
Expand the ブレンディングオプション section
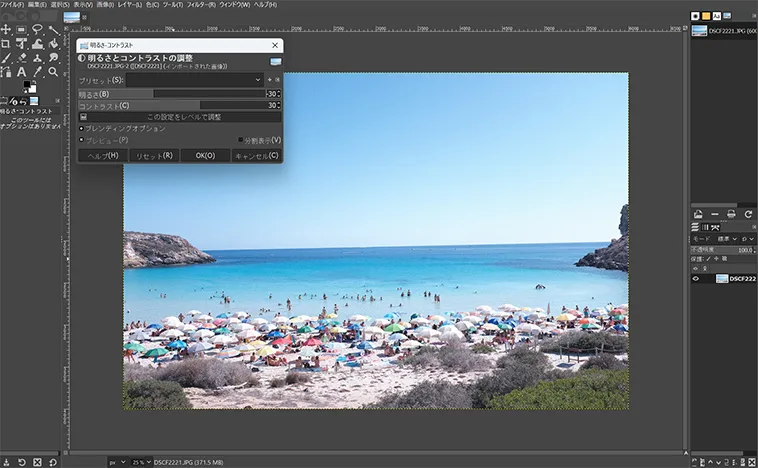tap(81, 129)
